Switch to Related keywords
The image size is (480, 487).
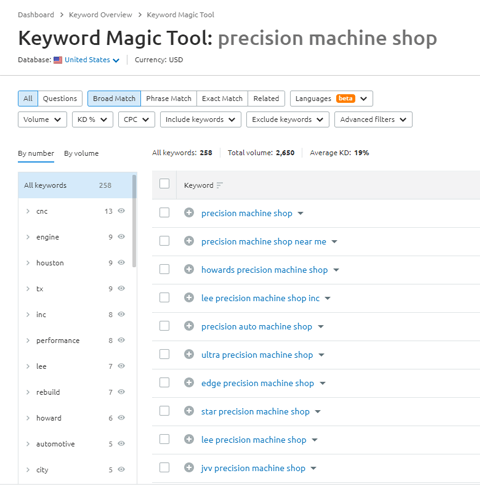point(266,98)
